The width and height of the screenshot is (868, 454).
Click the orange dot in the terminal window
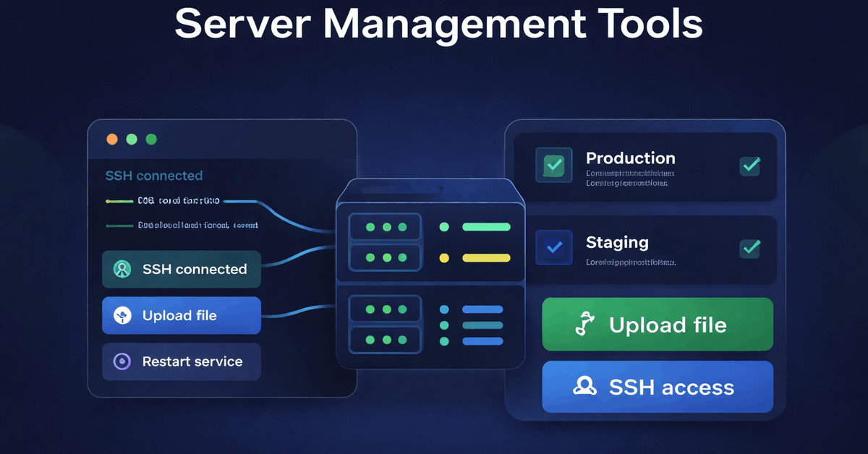tap(112, 140)
